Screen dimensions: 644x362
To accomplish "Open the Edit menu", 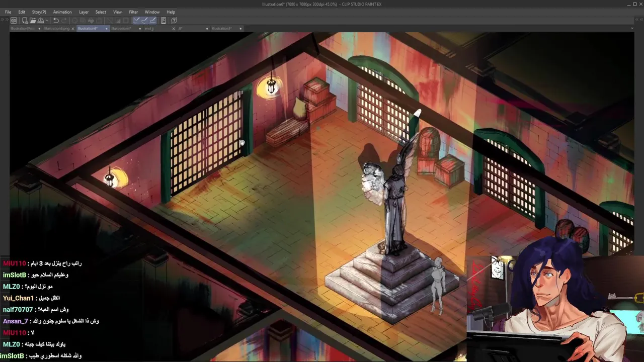I will coord(22,12).
